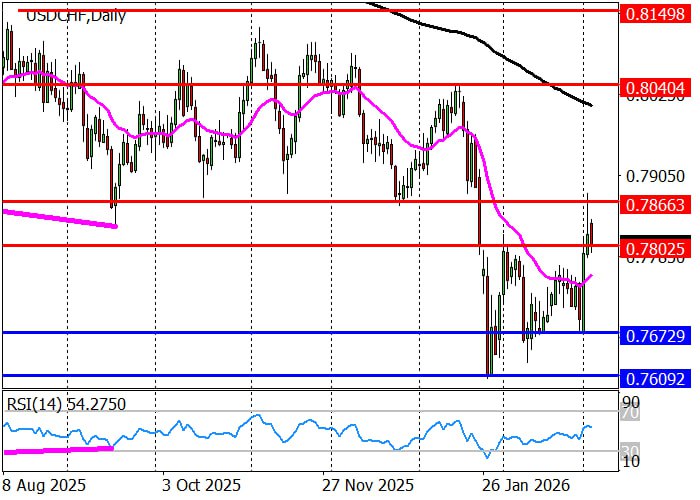Image resolution: width=700 pixels, height=500 pixels.
Task: Select the 0.78663 red level label
Action: click(x=654, y=204)
